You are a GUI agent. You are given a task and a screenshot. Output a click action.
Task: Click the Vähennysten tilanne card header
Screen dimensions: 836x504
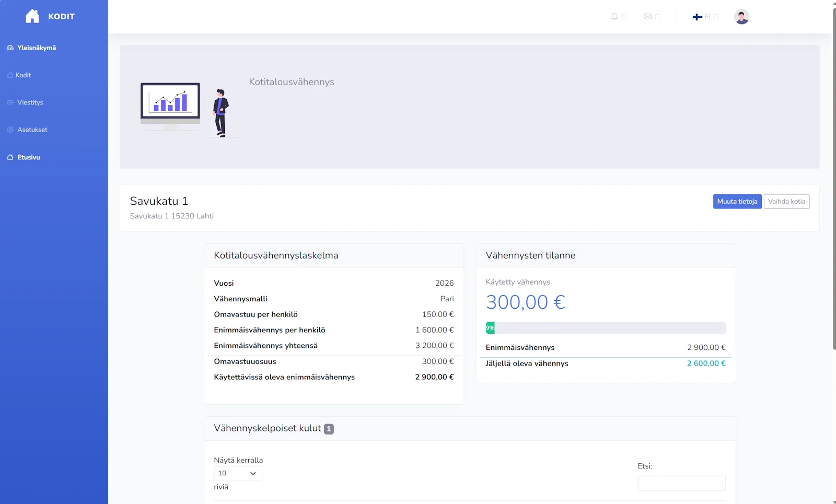coord(606,256)
